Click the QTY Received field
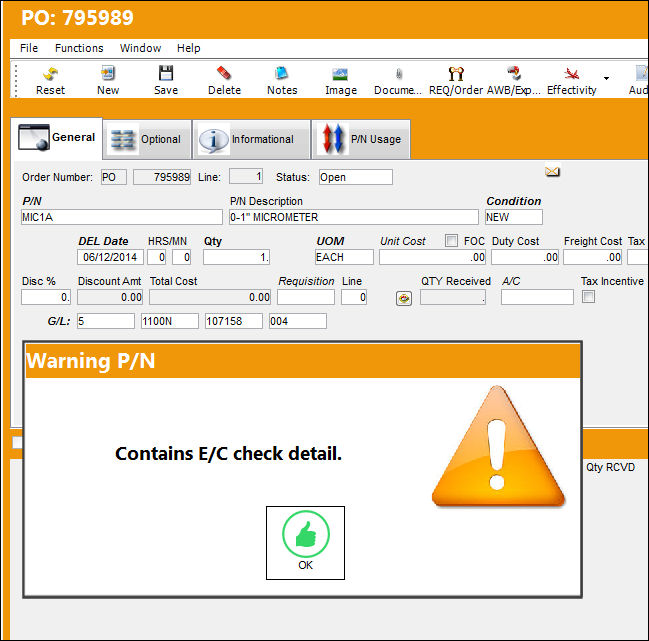649x641 pixels. (x=453, y=297)
